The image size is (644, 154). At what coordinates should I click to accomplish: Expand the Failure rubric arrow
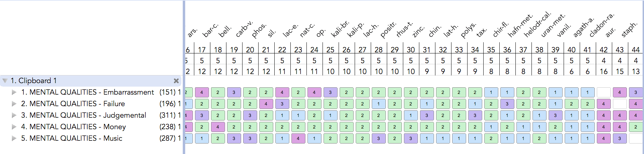pos(14,104)
